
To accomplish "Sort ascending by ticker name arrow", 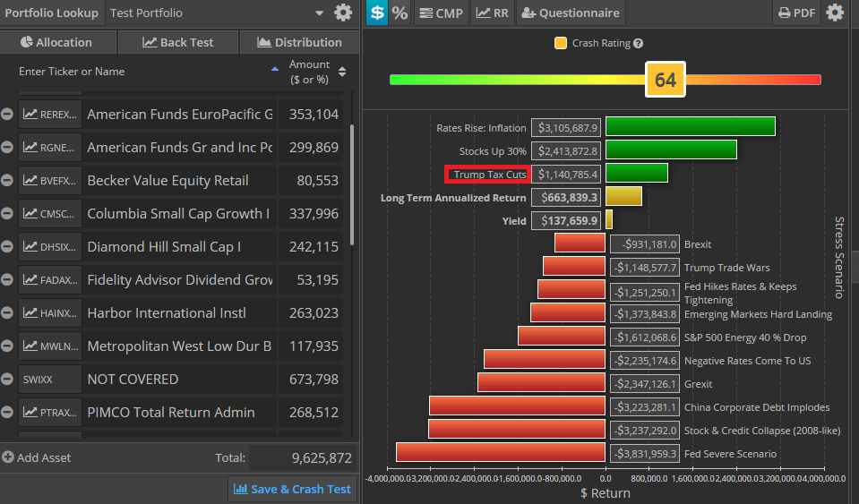I will click(x=275, y=69).
